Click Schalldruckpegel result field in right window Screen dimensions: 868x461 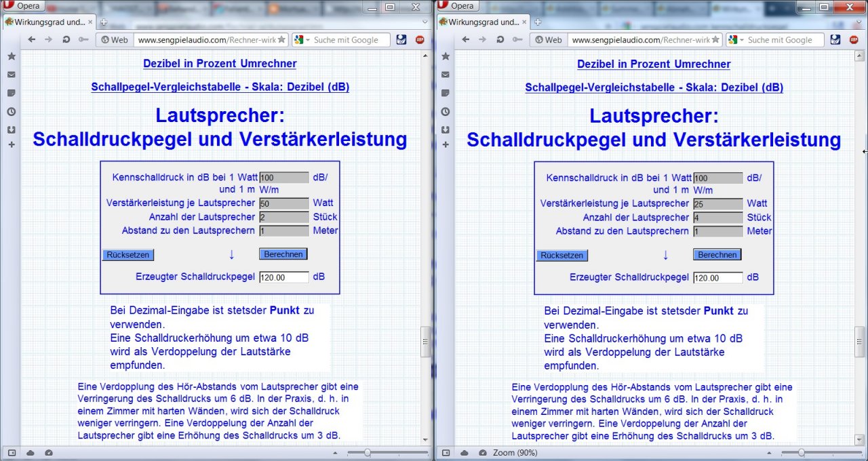coord(717,277)
